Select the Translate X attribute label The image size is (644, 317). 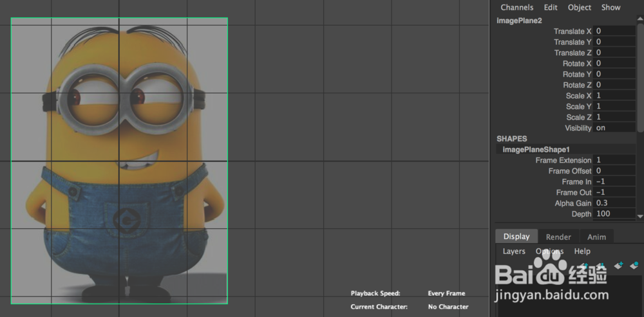click(573, 31)
